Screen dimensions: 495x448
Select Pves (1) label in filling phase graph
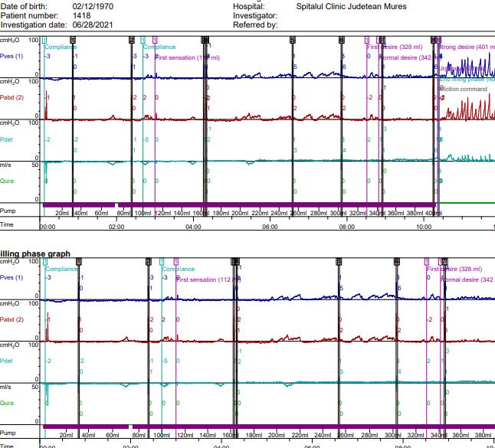11,278
